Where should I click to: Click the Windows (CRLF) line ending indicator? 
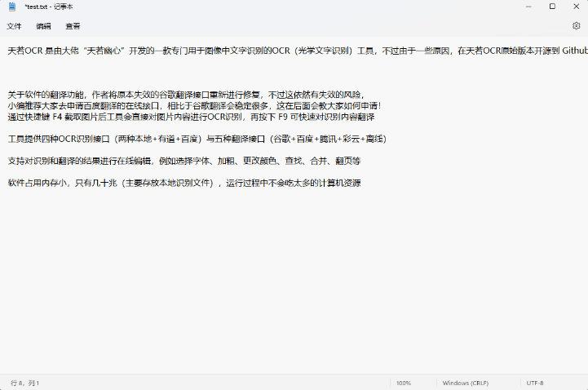(x=466, y=383)
